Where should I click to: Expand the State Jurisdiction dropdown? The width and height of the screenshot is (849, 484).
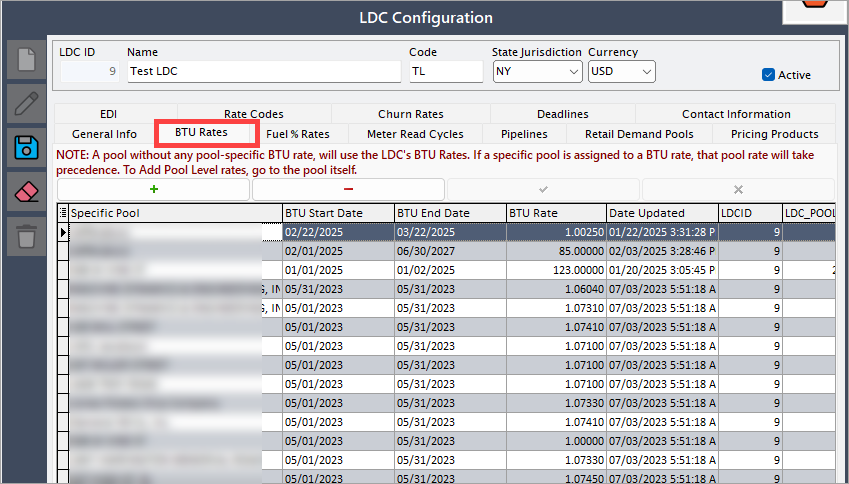(x=537, y=71)
